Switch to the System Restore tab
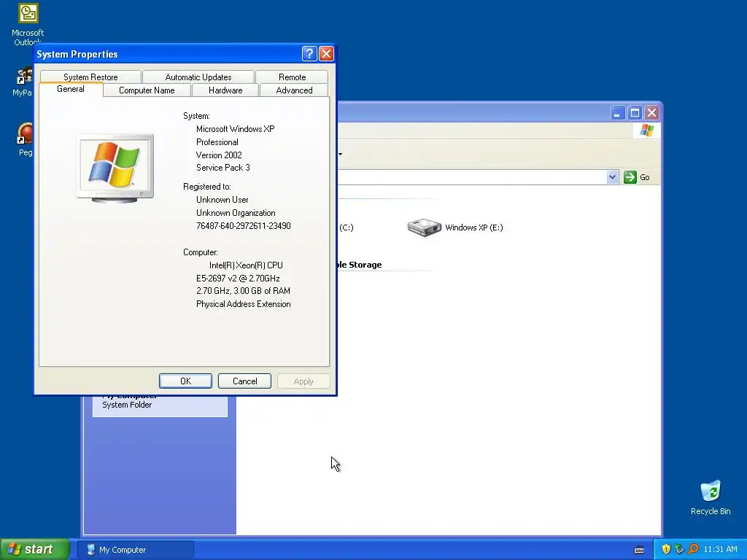The width and height of the screenshot is (747, 560). (x=90, y=77)
